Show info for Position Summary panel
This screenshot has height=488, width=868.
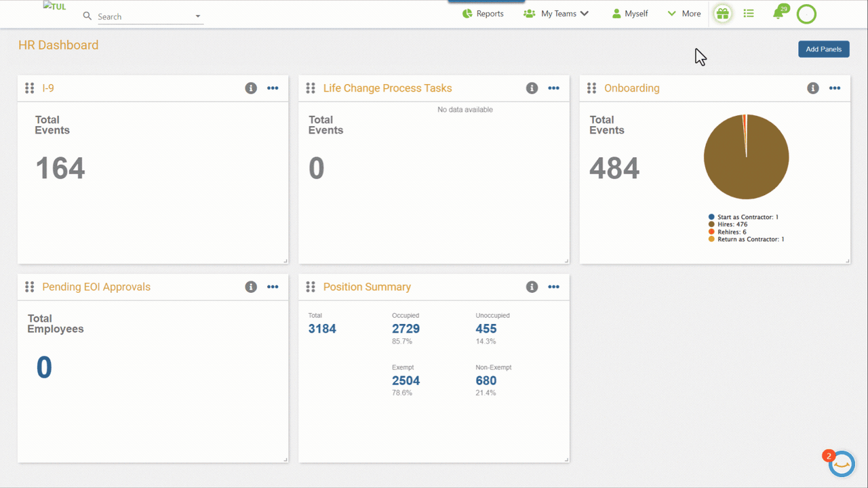(532, 287)
